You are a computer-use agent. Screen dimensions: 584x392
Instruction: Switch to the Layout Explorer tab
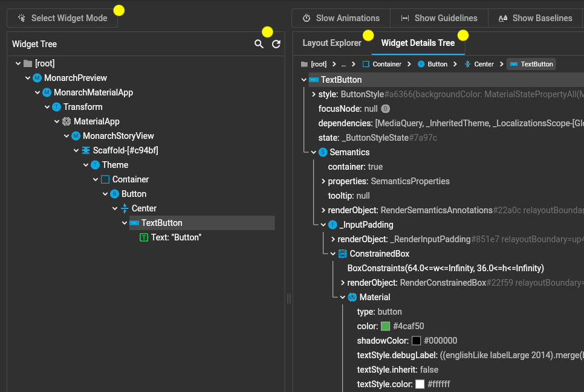(x=332, y=43)
